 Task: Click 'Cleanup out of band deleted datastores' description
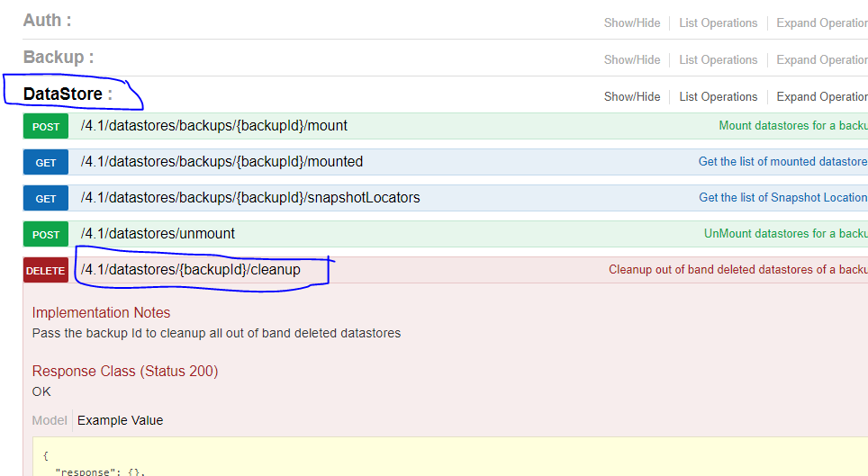pyautogui.click(x=738, y=270)
